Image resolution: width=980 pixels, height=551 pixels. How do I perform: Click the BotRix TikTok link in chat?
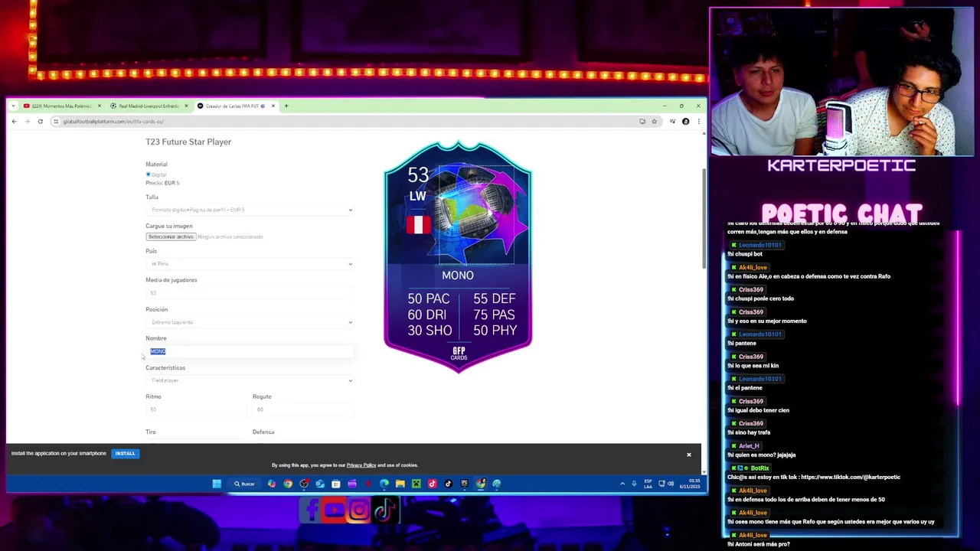click(850, 478)
